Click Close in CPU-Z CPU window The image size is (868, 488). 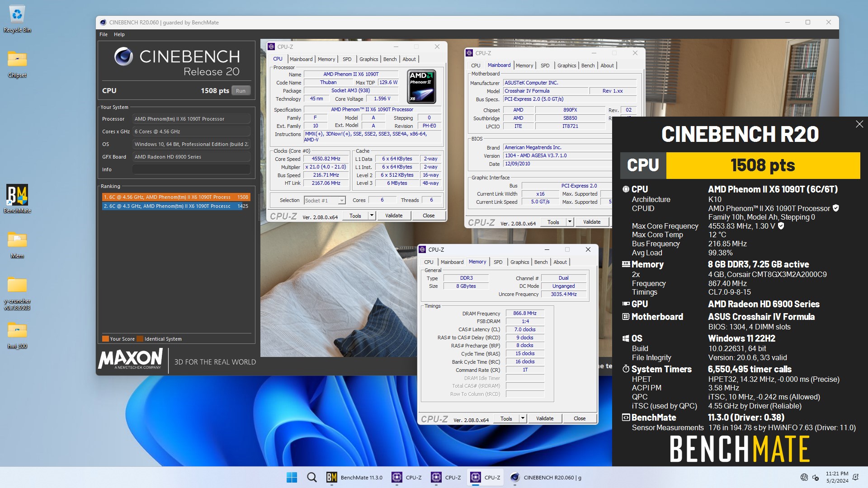(429, 216)
